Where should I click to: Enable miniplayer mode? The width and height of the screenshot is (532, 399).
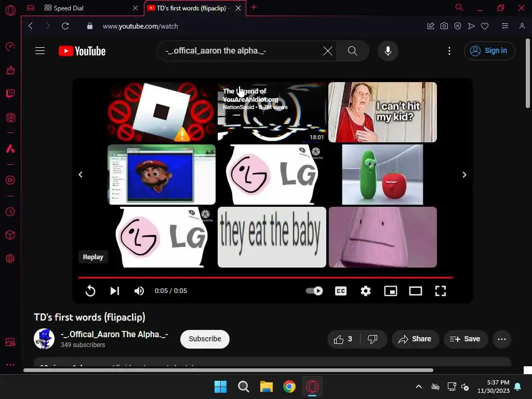[391, 291]
